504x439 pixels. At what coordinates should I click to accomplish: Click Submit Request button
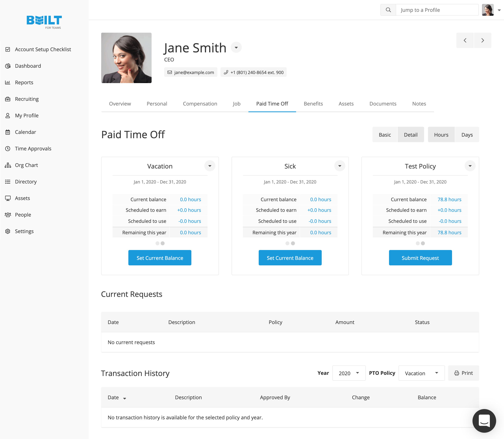(x=420, y=258)
